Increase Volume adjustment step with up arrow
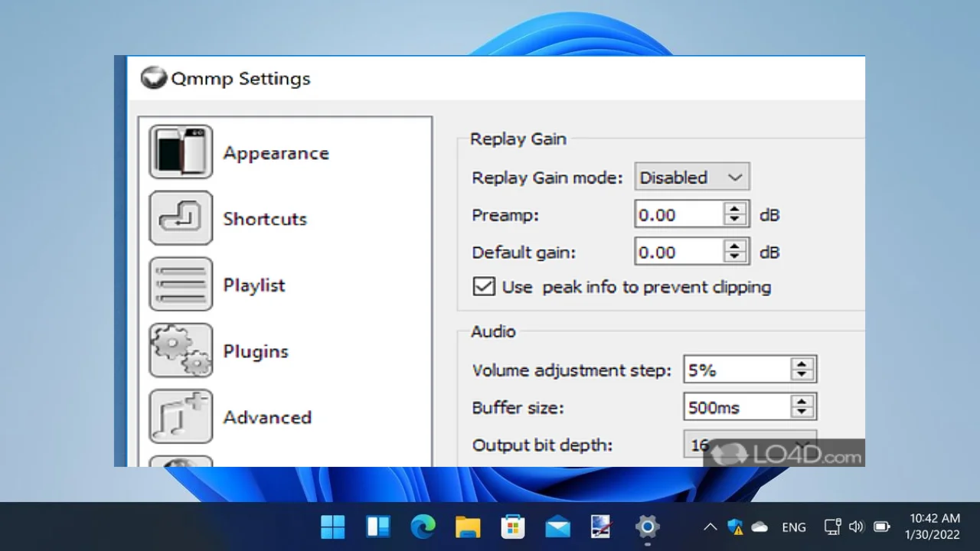 (x=802, y=364)
